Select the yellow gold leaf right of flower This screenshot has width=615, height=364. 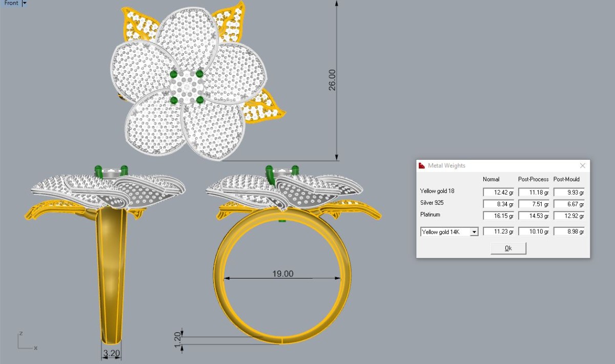[x=263, y=108]
